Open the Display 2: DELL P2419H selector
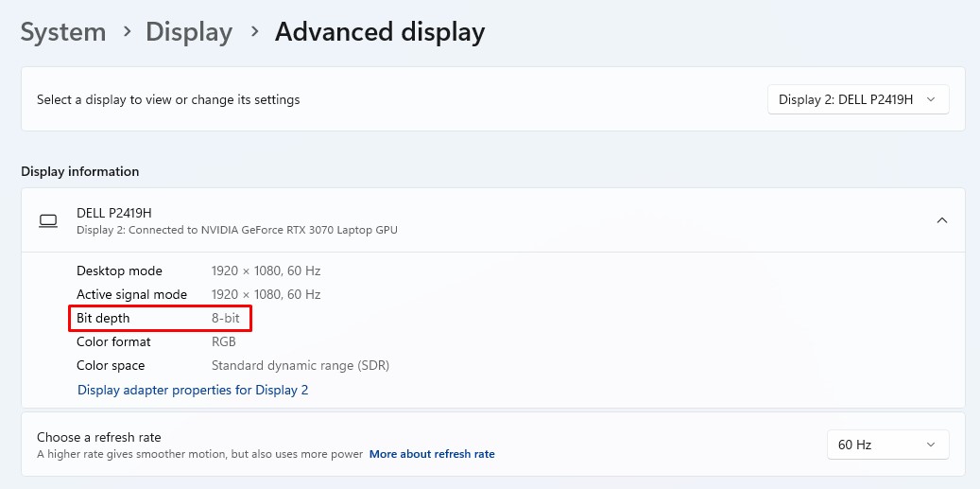The image size is (980, 489). click(x=857, y=99)
